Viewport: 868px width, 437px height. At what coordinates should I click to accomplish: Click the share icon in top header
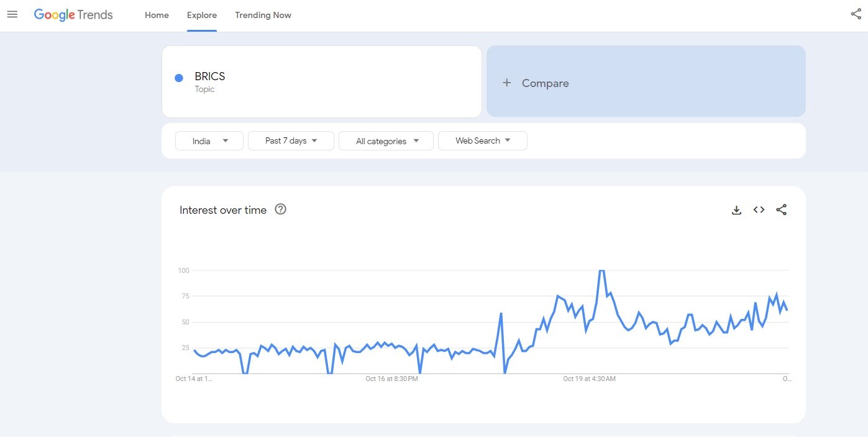click(x=856, y=14)
